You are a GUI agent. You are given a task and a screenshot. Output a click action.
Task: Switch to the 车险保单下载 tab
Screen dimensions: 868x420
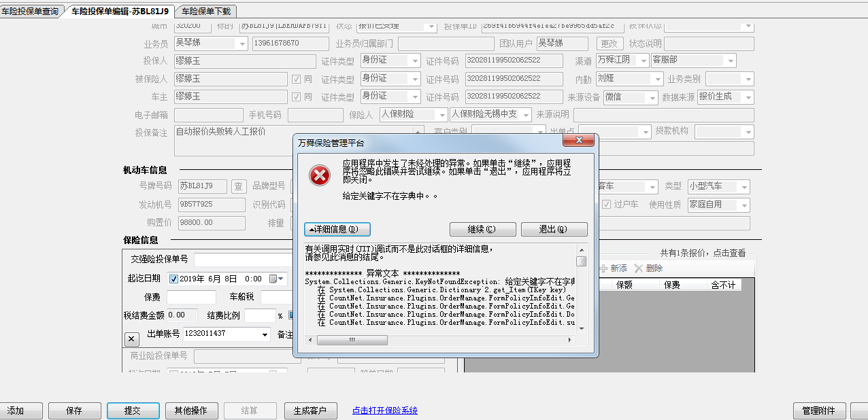point(206,11)
